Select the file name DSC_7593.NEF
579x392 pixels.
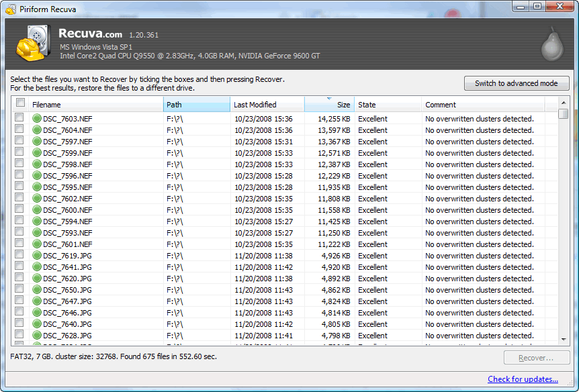pyautogui.click(x=68, y=234)
